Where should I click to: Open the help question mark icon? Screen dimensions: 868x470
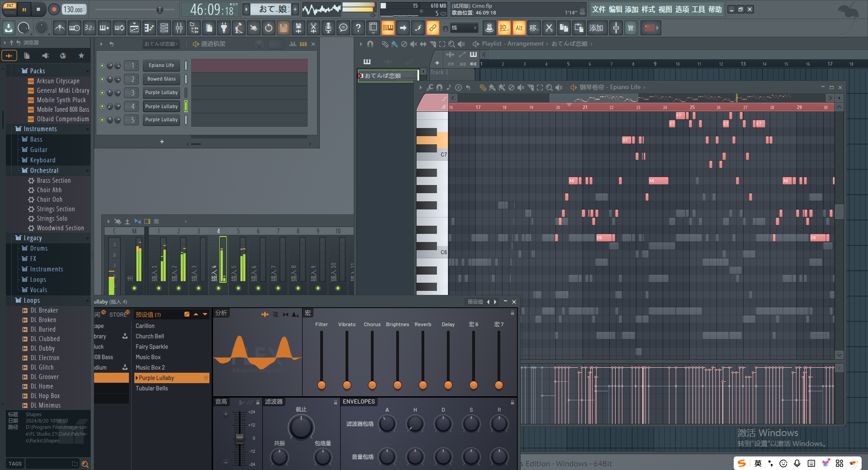click(358, 28)
